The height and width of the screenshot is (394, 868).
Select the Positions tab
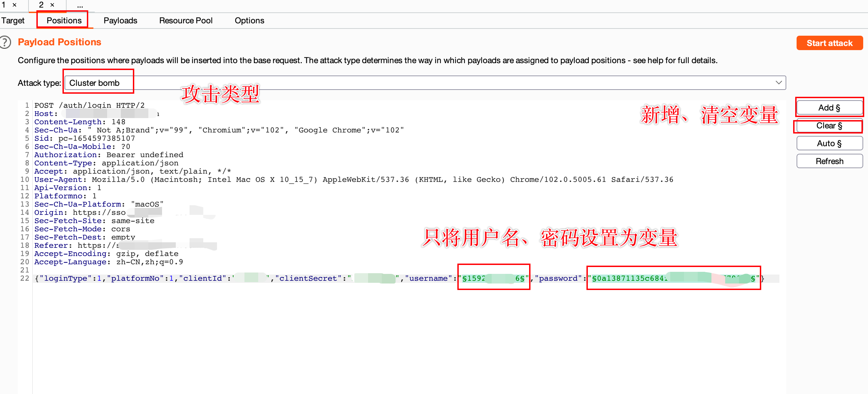point(62,20)
